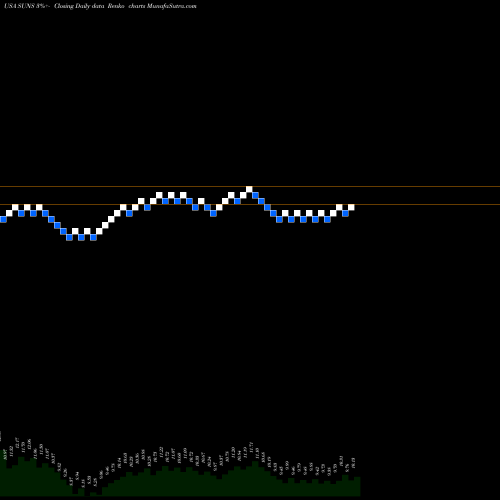Click the leftmost blue Renko brick starting the series

(x=3, y=219)
